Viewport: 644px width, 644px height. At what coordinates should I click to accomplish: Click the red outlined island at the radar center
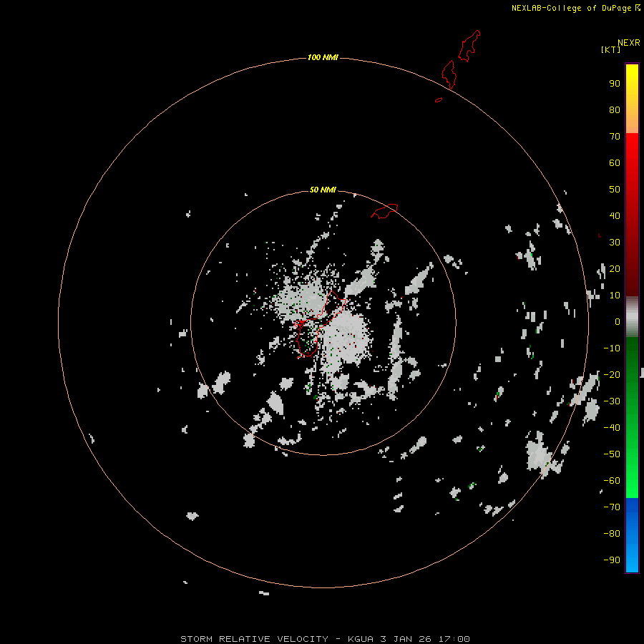pos(319,324)
